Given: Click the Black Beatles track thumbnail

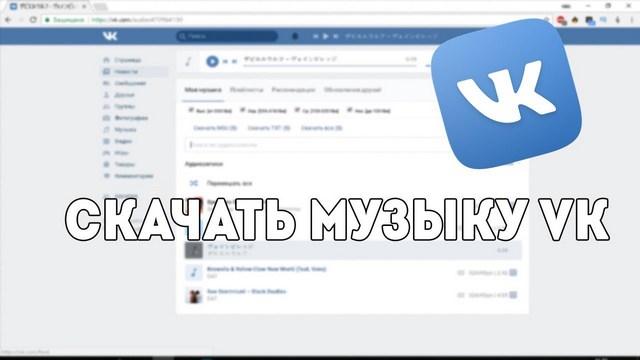Looking at the screenshot, I should [x=194, y=295].
